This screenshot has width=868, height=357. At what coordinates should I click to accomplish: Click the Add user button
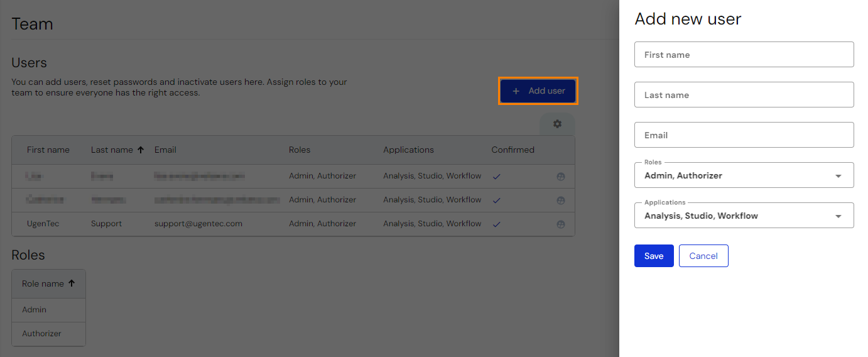point(538,91)
